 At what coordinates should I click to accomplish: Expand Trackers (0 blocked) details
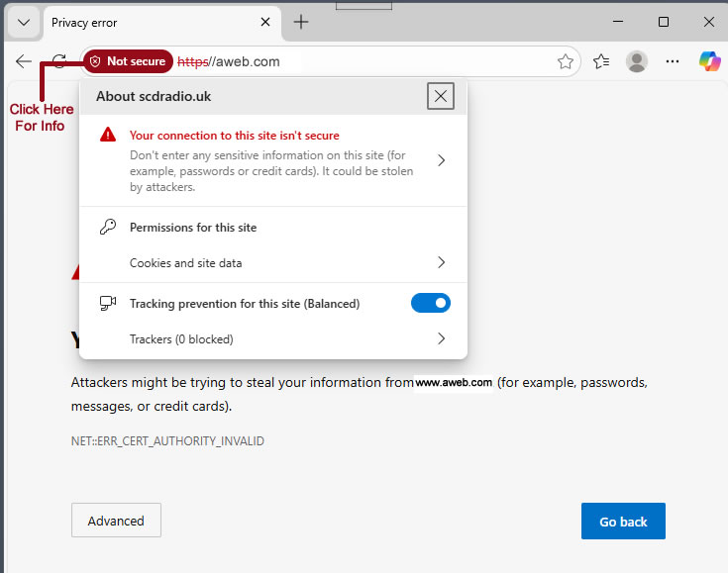coord(442,338)
